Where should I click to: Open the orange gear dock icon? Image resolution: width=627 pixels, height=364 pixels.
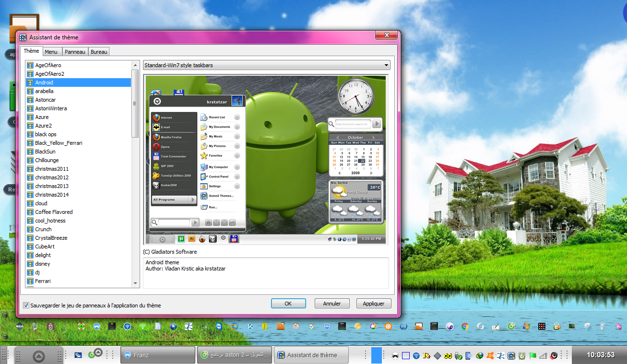pyautogui.click(x=388, y=326)
